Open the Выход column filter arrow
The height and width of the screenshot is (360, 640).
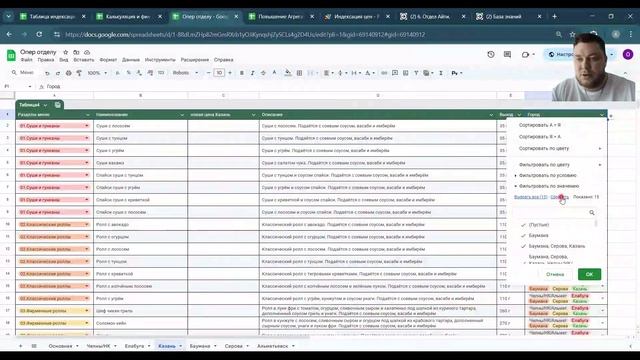click(x=519, y=115)
